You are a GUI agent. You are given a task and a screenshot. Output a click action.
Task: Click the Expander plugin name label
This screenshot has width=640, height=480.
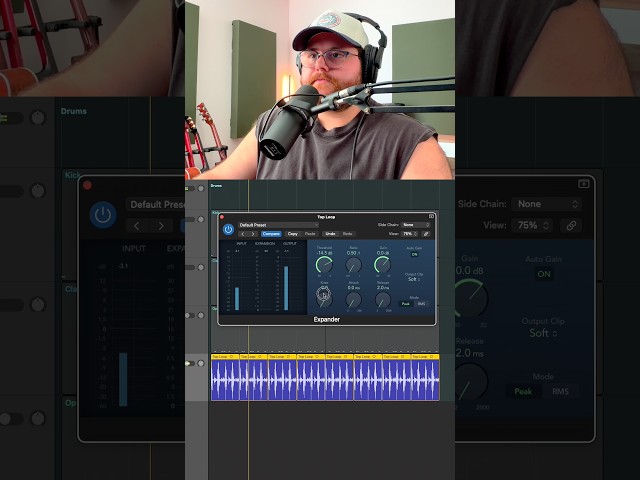point(327,320)
